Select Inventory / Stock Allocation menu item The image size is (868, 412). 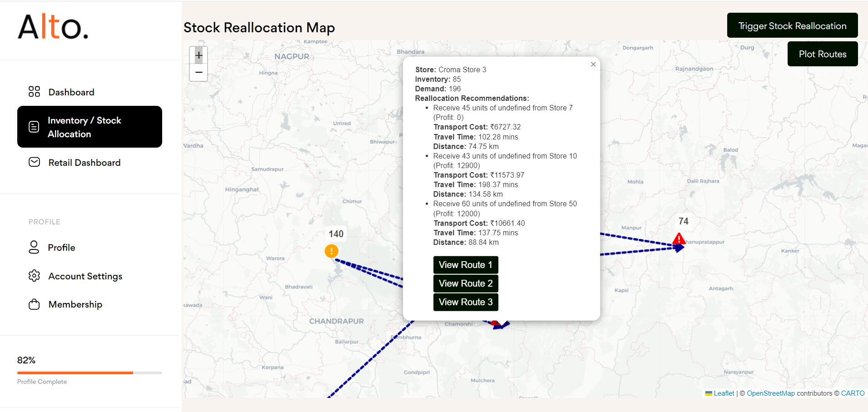point(89,127)
